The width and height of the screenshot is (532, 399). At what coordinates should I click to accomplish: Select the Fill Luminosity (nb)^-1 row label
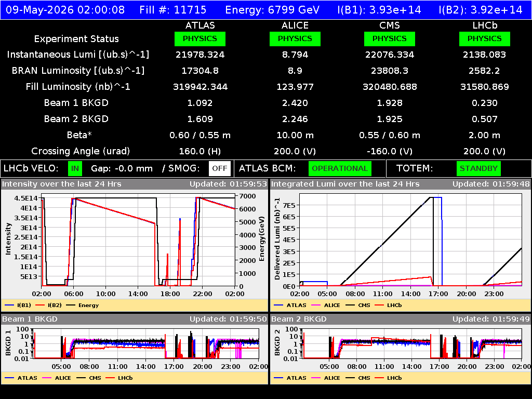[x=78, y=87]
